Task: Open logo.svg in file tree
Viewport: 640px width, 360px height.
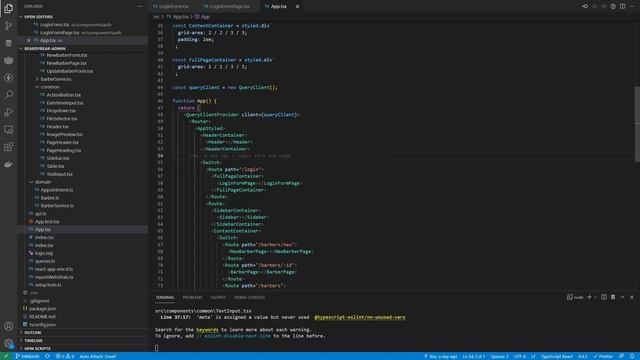Action: pos(44,253)
